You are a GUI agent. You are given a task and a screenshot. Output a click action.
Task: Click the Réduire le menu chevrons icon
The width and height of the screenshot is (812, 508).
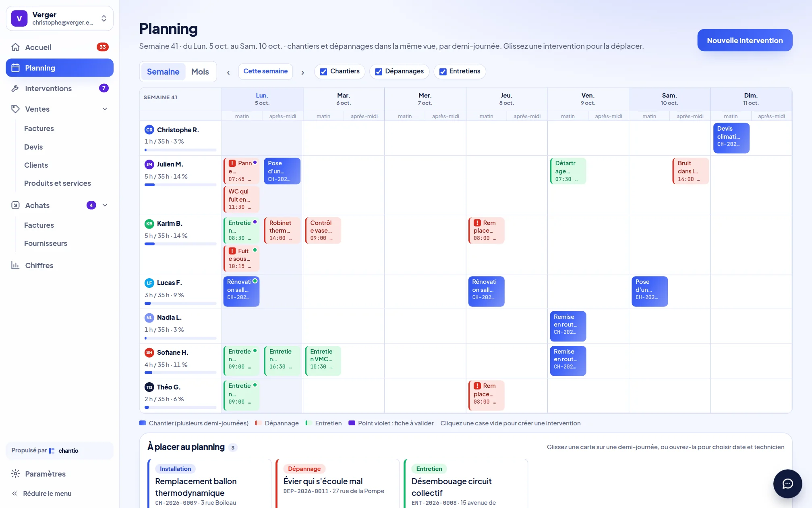click(x=14, y=493)
